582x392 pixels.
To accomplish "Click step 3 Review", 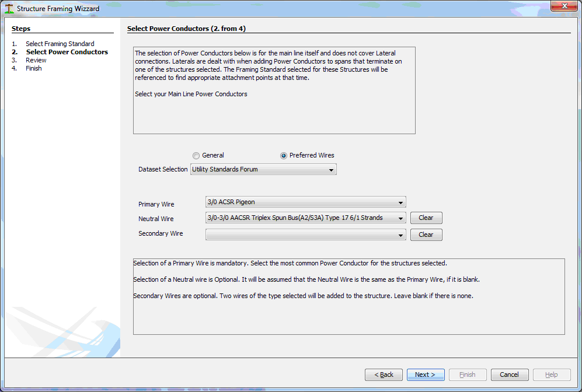I will (36, 60).
